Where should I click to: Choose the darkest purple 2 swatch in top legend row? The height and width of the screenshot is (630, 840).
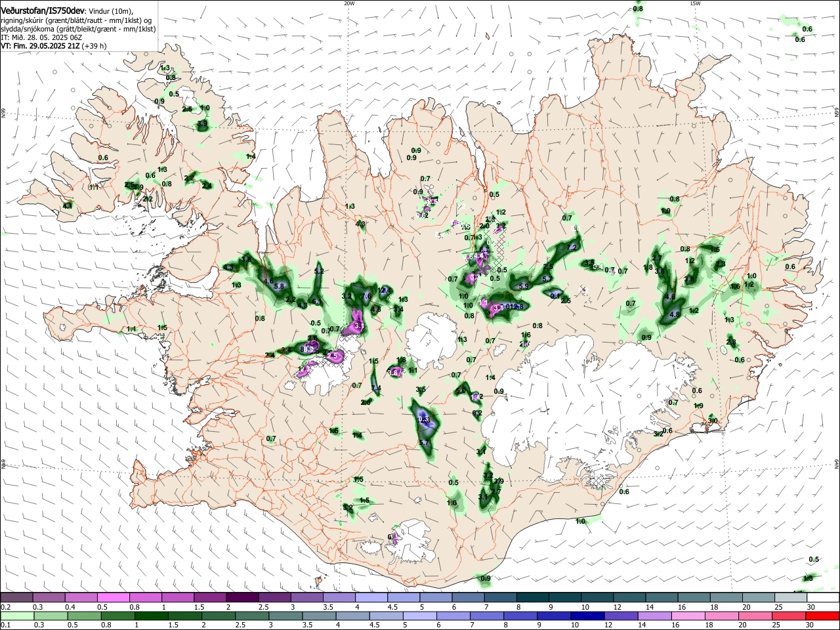pos(241,597)
